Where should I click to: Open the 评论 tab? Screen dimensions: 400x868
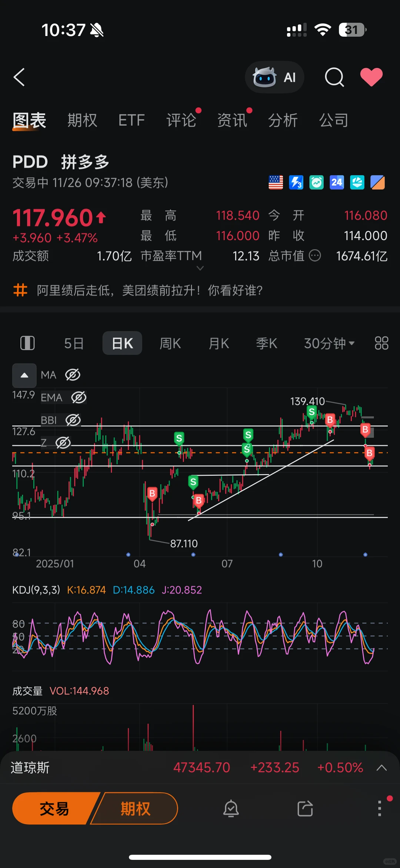coord(181,121)
